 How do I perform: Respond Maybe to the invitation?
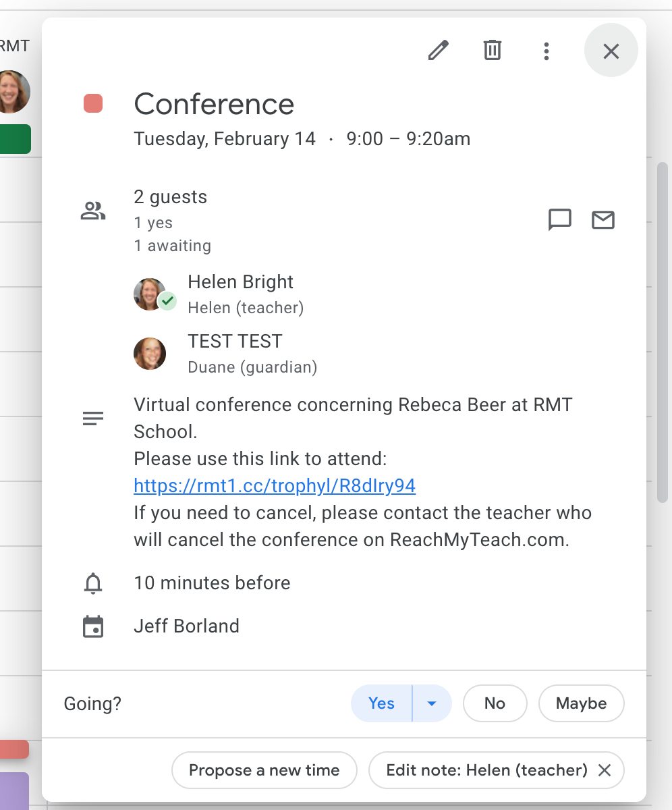581,703
